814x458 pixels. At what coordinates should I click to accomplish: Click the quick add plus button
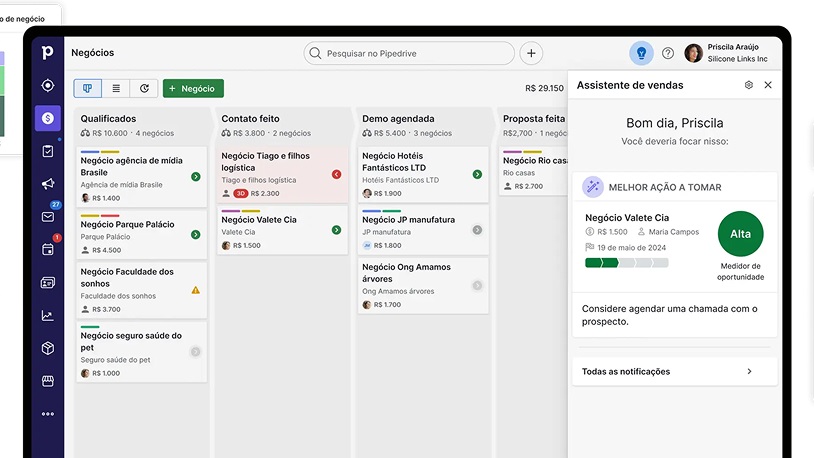point(531,53)
